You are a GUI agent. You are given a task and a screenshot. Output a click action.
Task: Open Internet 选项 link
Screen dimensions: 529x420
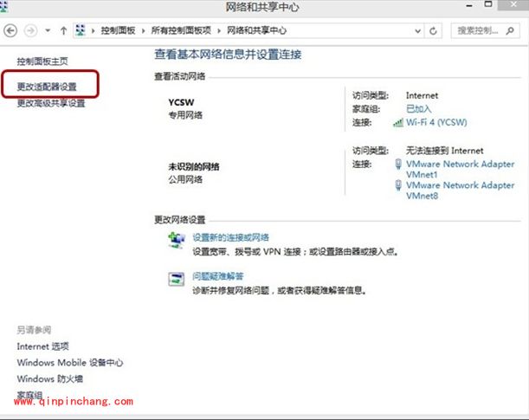click(42, 346)
